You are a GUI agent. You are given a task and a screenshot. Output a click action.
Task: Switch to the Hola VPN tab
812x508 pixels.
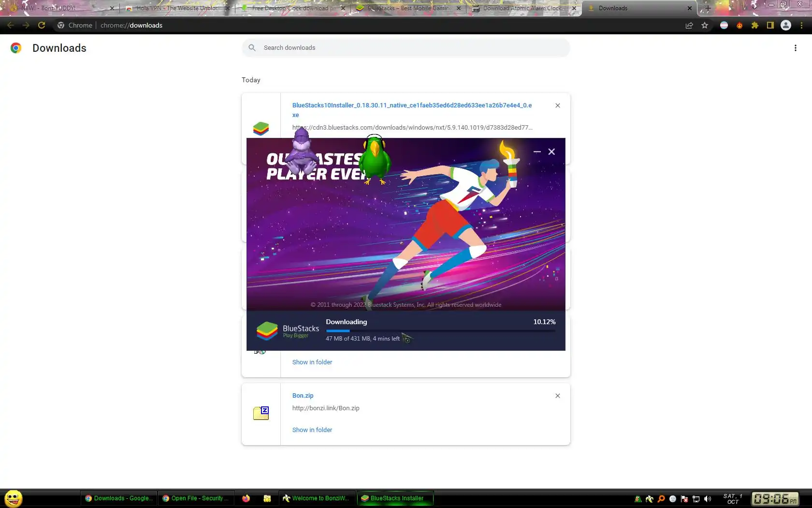[x=177, y=8]
